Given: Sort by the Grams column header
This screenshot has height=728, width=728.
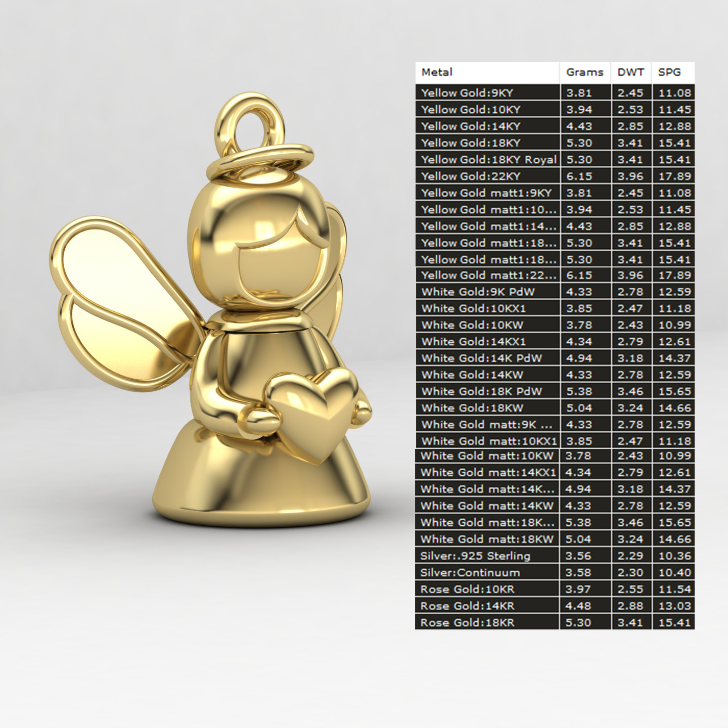Looking at the screenshot, I should [584, 72].
